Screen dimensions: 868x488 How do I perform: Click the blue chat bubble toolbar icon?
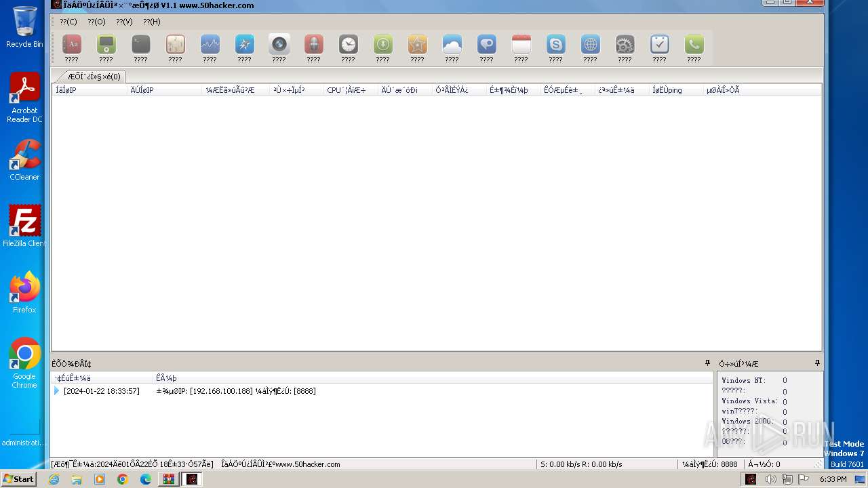tap(487, 45)
